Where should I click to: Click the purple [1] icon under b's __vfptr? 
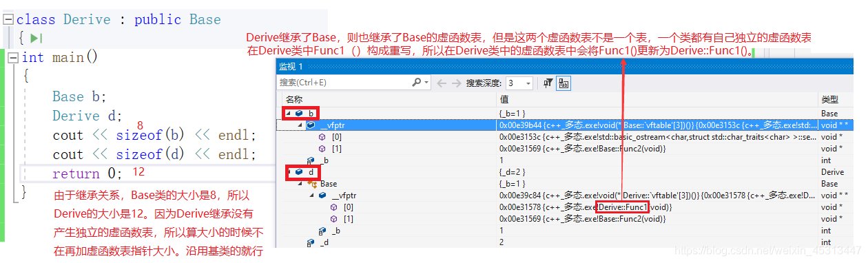(x=322, y=149)
